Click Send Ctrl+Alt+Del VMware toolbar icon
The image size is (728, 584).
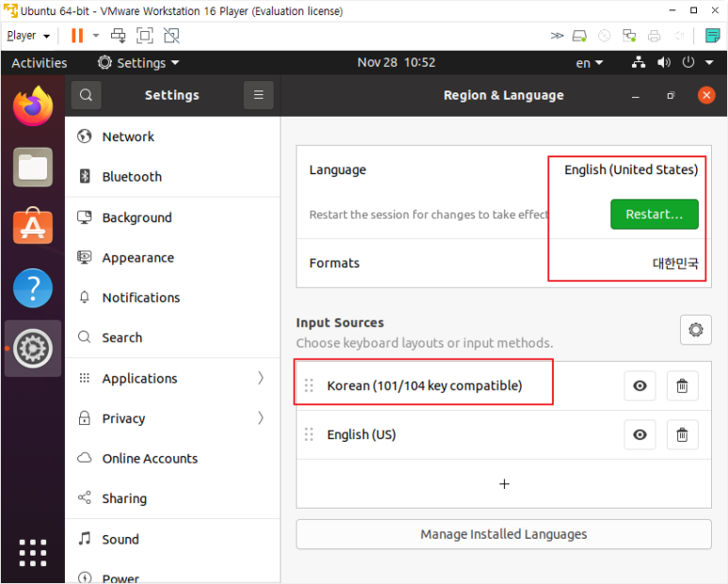pyautogui.click(x=118, y=35)
